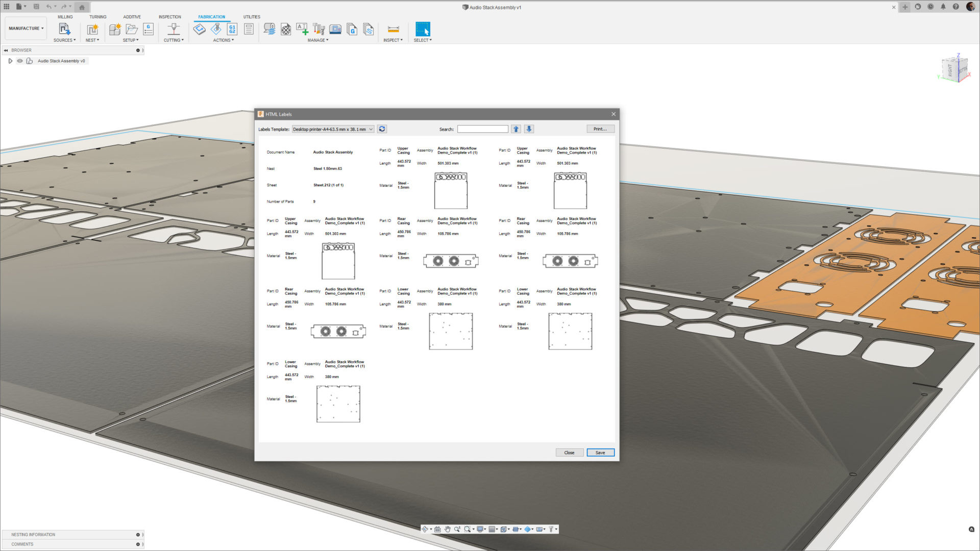Screen dimensions: 980x551
Task: Click the Save button in HTML Labels
Action: point(600,453)
